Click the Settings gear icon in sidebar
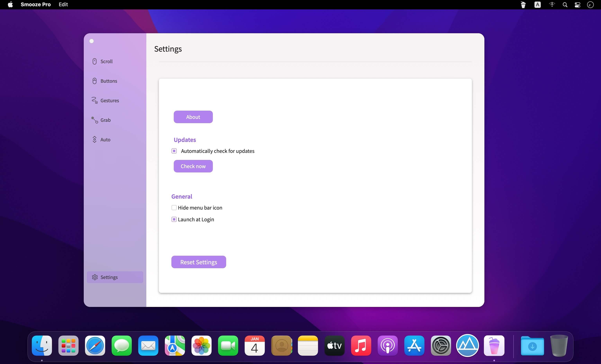The width and height of the screenshot is (601, 364). 95,277
